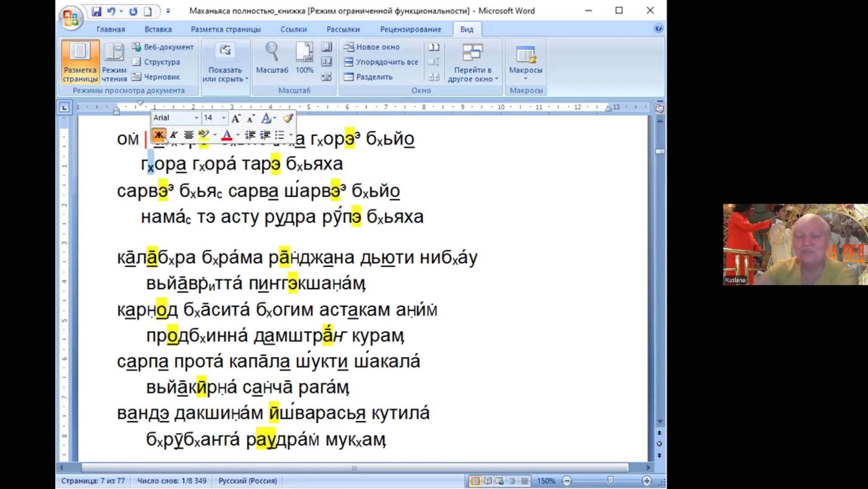Click the Упорядочить все button
Screen dimensions: 868x489
381,62
